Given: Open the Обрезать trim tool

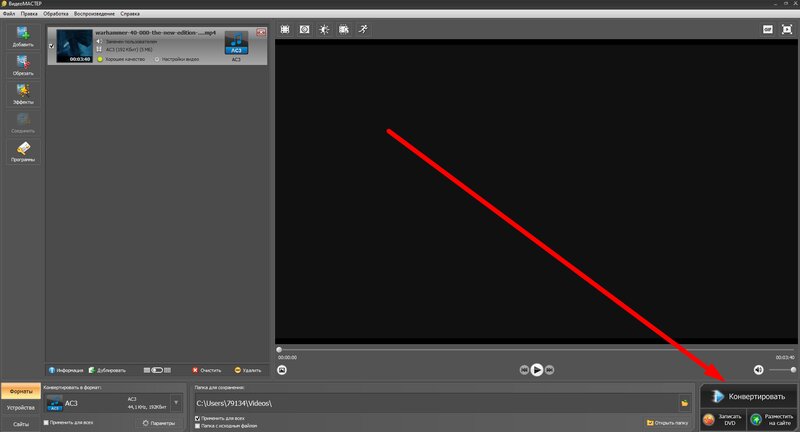Looking at the screenshot, I should point(22,65).
